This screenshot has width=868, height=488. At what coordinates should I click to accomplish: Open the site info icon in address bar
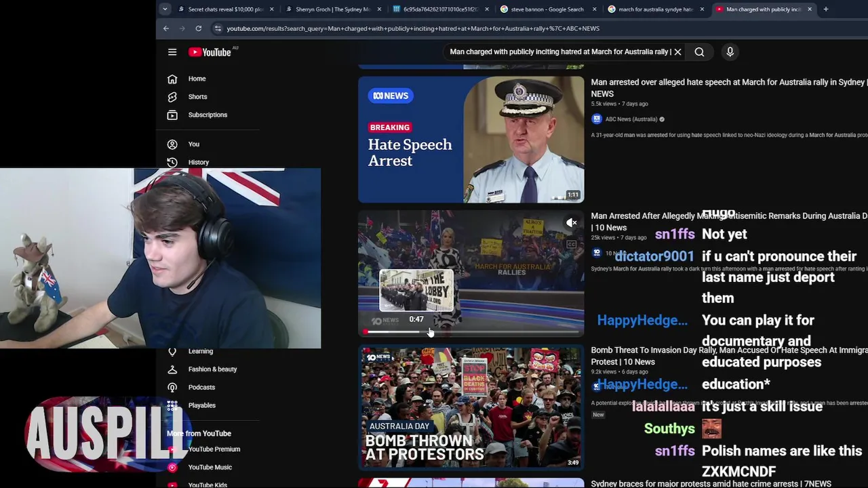click(218, 28)
